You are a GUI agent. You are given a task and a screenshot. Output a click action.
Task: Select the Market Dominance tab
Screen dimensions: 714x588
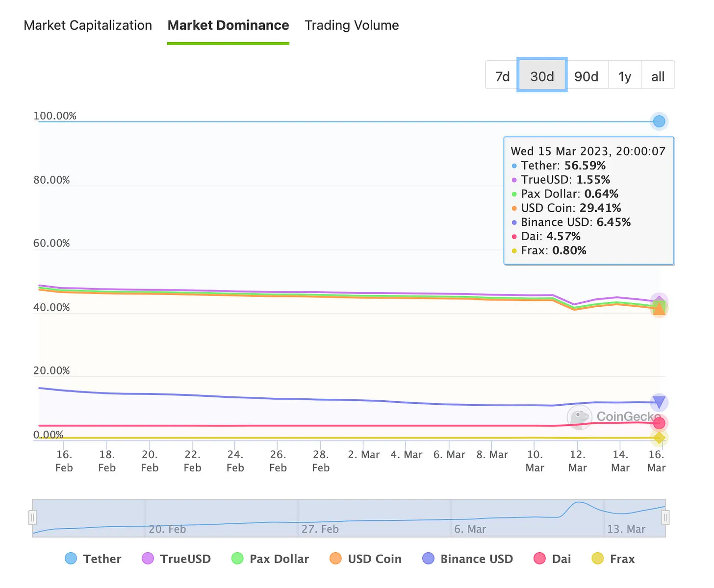tap(228, 25)
